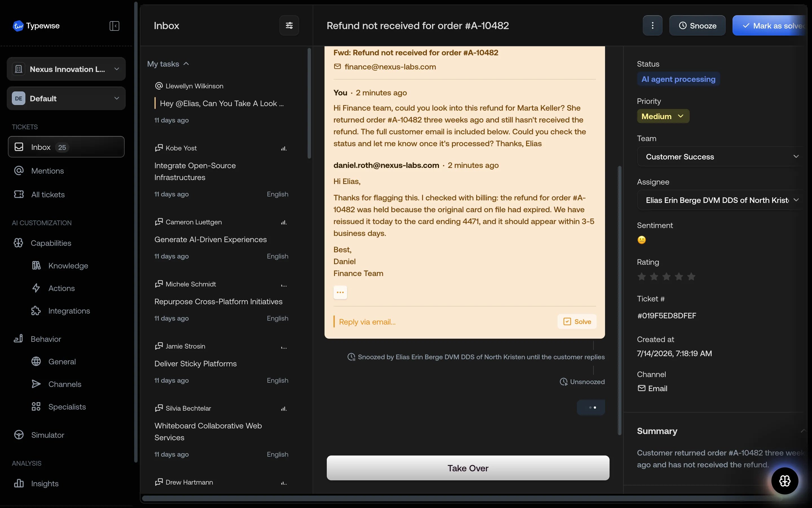The height and width of the screenshot is (508, 812).
Task: Open the Integrate Open-Source Infrastructures ticket
Action: click(221, 171)
